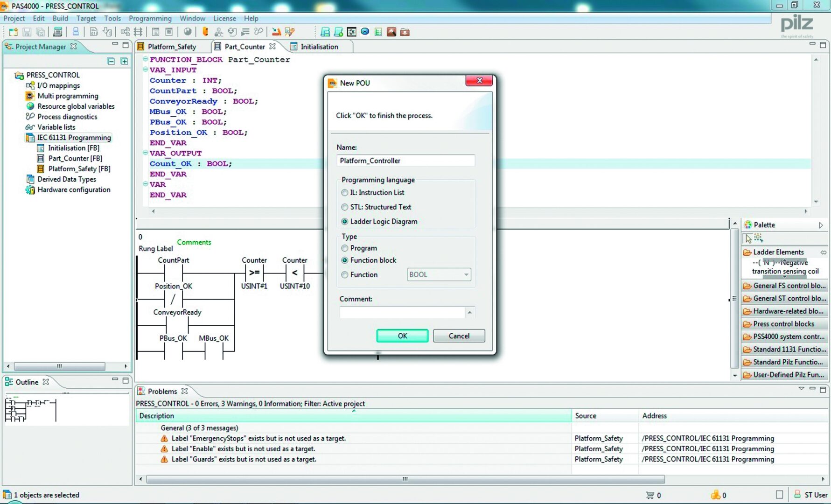831x504 pixels.
Task: Expand General ST control blocks folder
Action: 784,298
